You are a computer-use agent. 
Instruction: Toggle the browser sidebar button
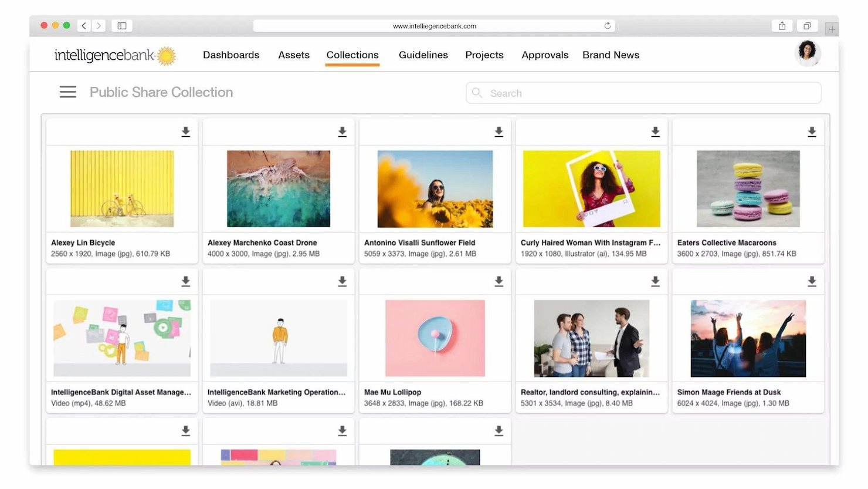pos(122,26)
